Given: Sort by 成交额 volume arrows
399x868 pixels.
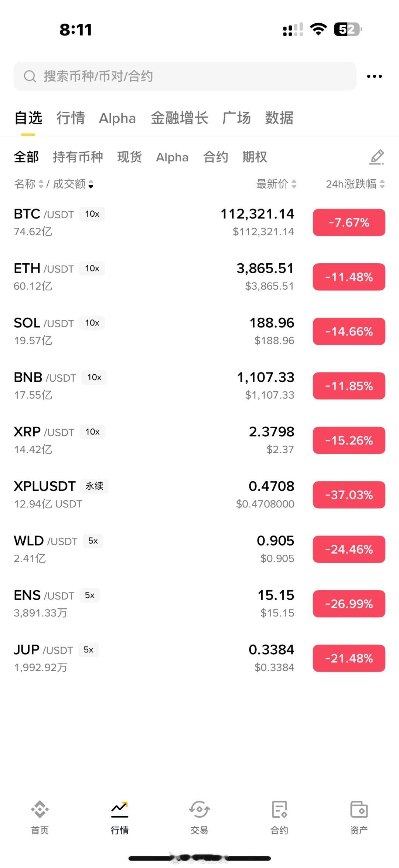Looking at the screenshot, I should (x=91, y=184).
